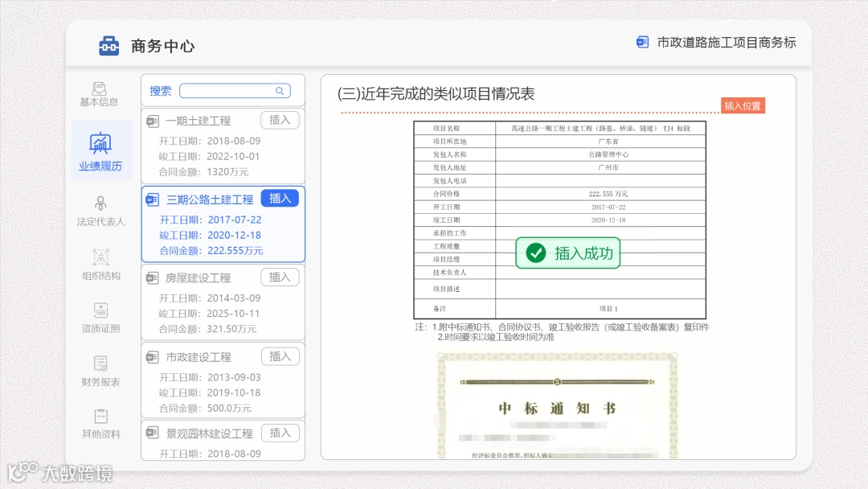Click the 插入成功 toast text
The image size is (868, 489).
pyautogui.click(x=583, y=253)
